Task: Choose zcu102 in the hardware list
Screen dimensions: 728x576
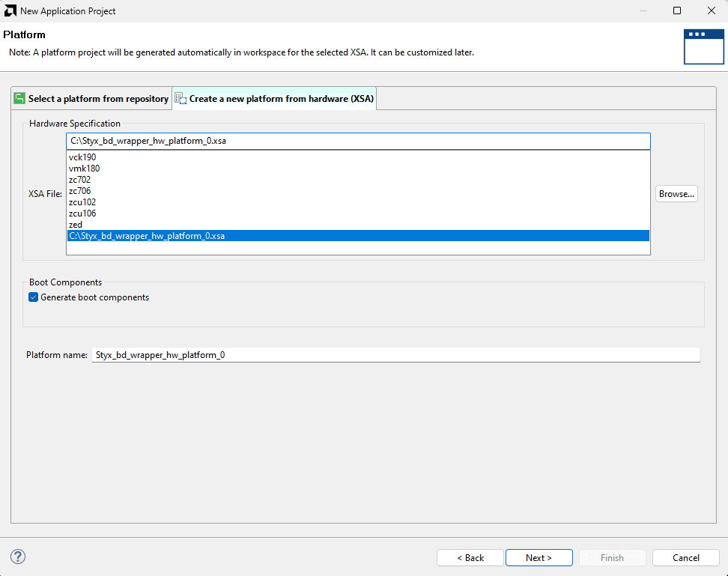Action: [x=82, y=202]
